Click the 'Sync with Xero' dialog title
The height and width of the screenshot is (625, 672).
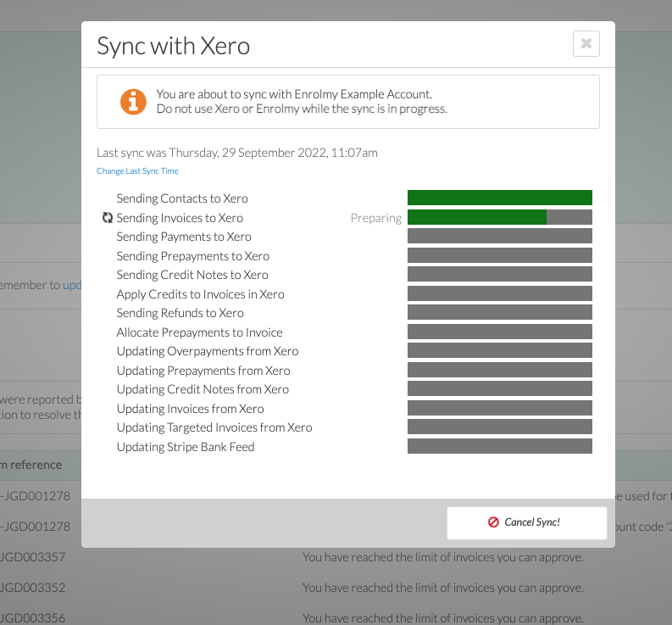point(173,46)
